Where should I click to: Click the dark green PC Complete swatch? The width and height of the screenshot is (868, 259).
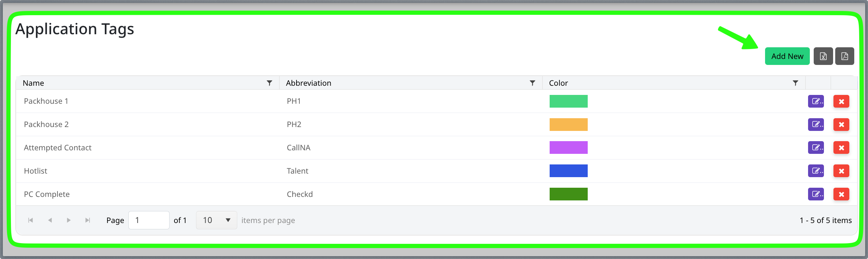568,194
